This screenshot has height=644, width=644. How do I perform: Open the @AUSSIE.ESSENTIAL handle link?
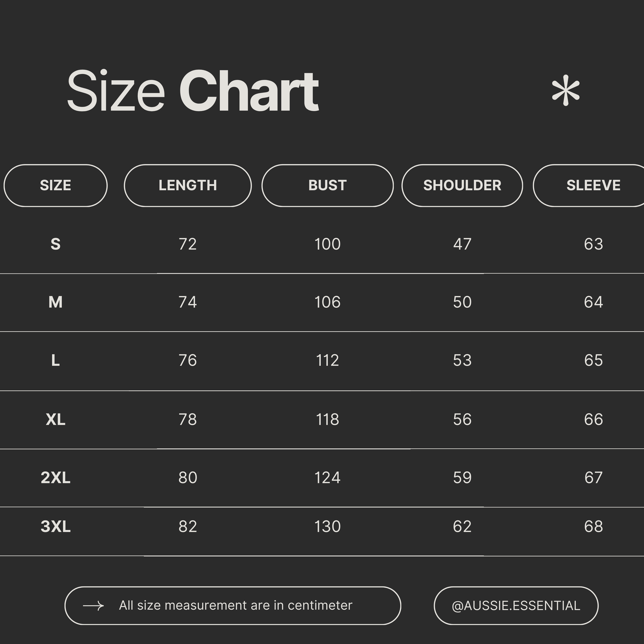pyautogui.click(x=516, y=605)
